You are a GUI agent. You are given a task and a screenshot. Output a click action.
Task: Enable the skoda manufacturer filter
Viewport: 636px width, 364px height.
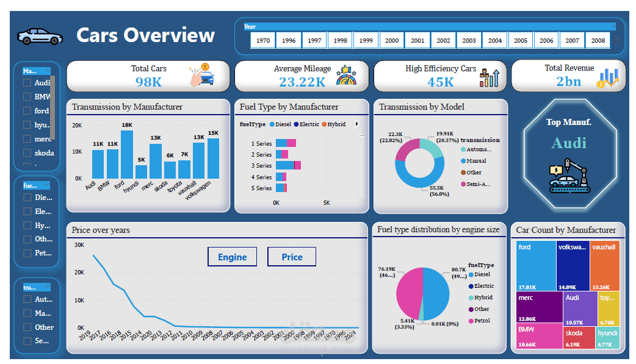pyautogui.click(x=27, y=153)
